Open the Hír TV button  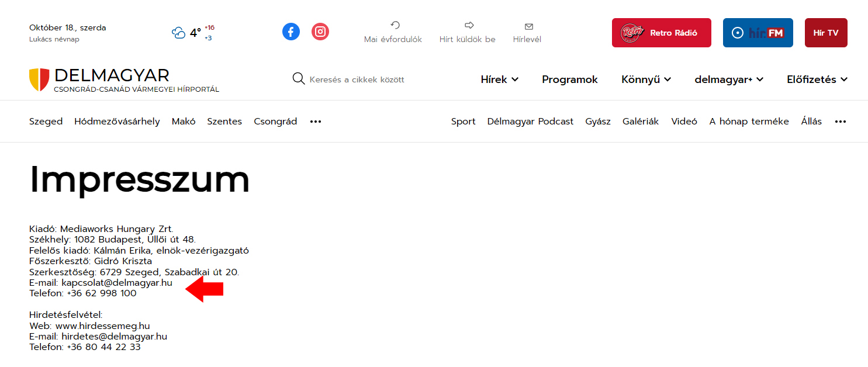coord(826,33)
